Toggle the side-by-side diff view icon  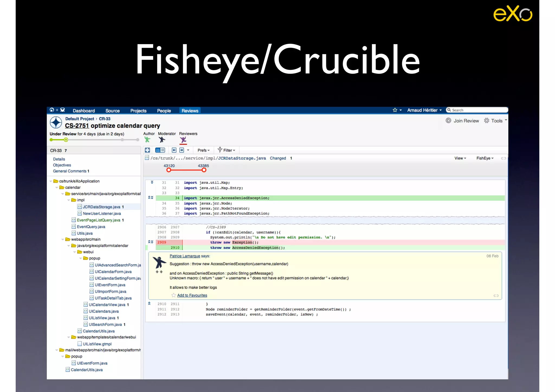pyautogui.click(x=160, y=150)
